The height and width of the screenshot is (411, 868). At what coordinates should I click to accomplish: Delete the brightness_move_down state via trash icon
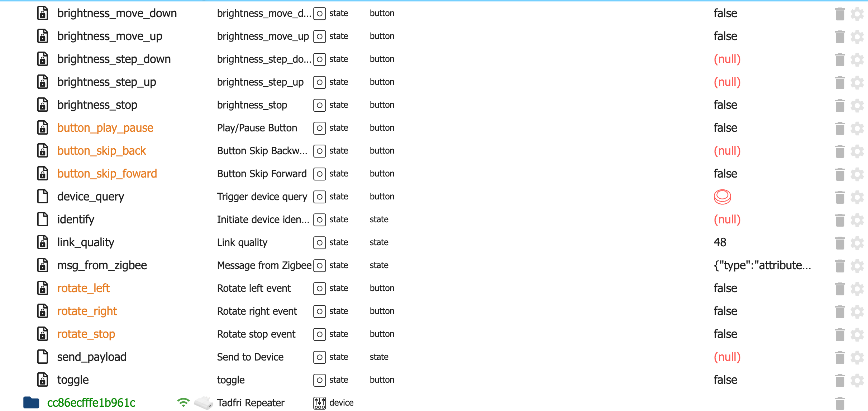[x=840, y=14]
